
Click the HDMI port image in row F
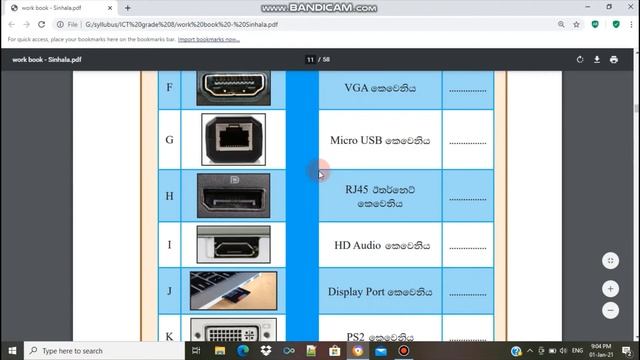(x=233, y=88)
